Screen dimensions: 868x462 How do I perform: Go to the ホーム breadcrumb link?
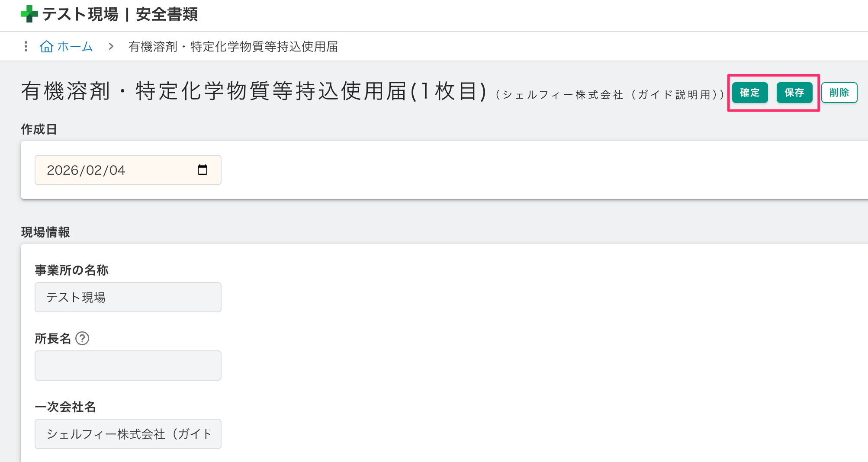point(75,46)
